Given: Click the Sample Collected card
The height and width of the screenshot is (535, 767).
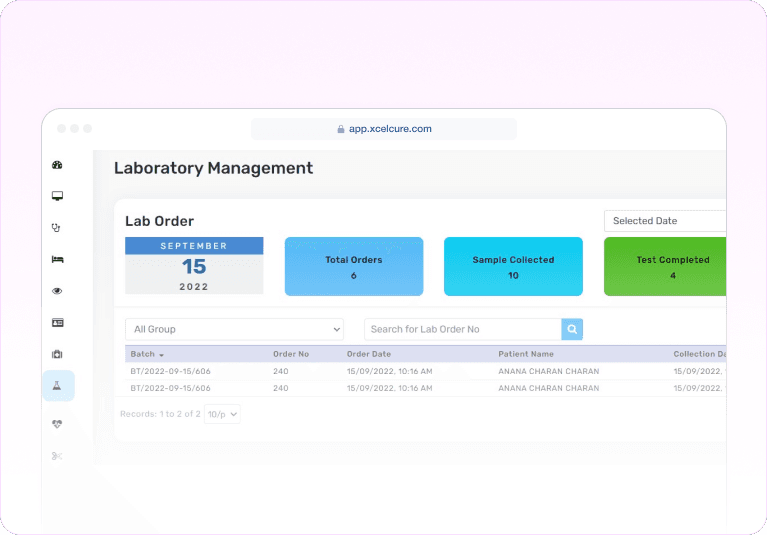Looking at the screenshot, I should (513, 267).
